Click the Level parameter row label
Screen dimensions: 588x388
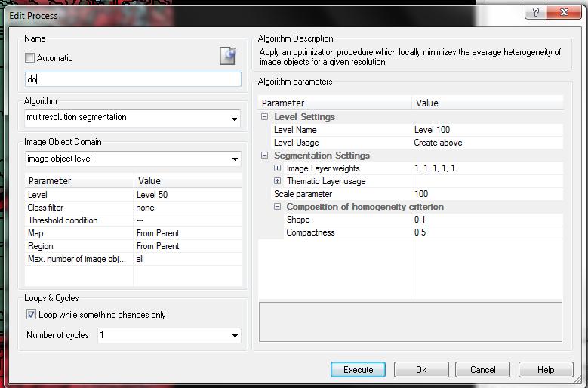(x=38, y=195)
